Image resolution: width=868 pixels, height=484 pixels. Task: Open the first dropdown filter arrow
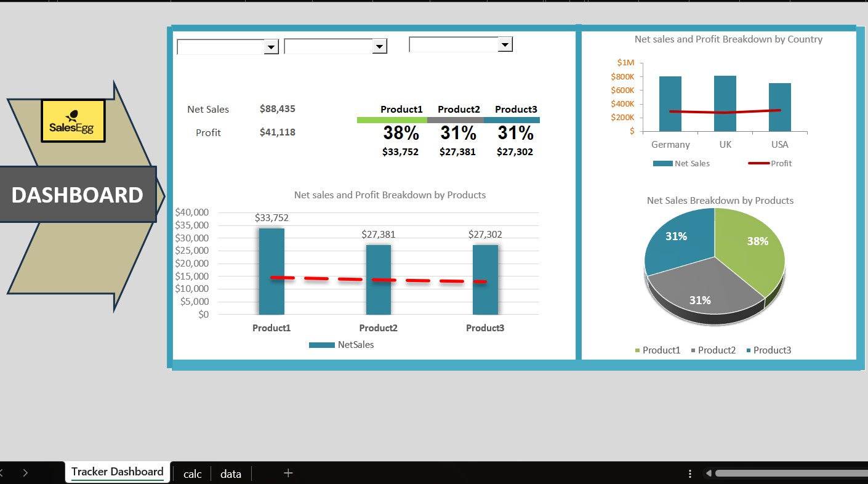[271, 47]
